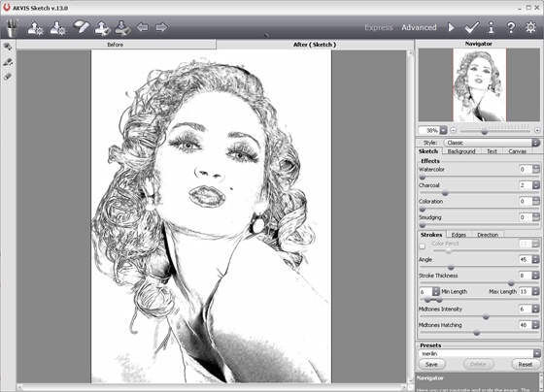
Task: Click the Midtones Hatching stepper
Action: click(x=536, y=325)
